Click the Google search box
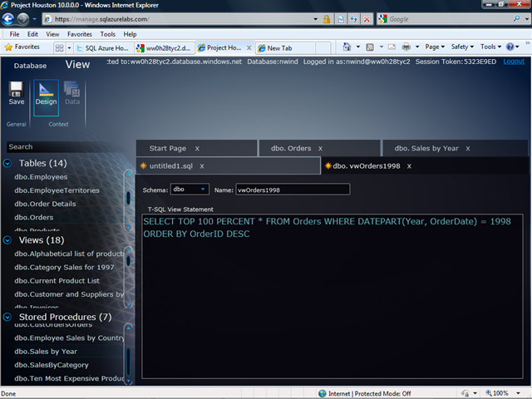 tap(450, 19)
